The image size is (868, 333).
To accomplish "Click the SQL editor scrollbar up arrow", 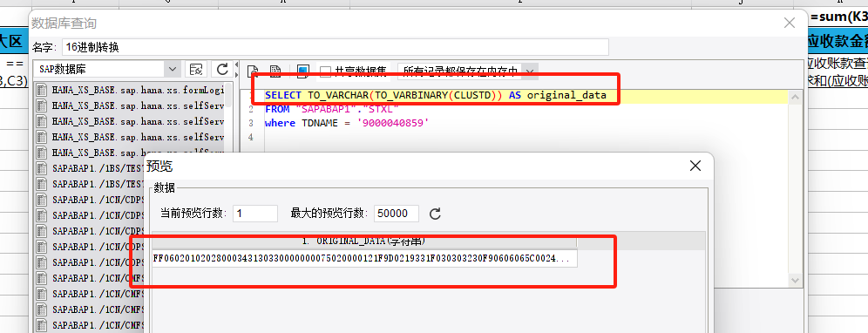I will click(795, 98).
